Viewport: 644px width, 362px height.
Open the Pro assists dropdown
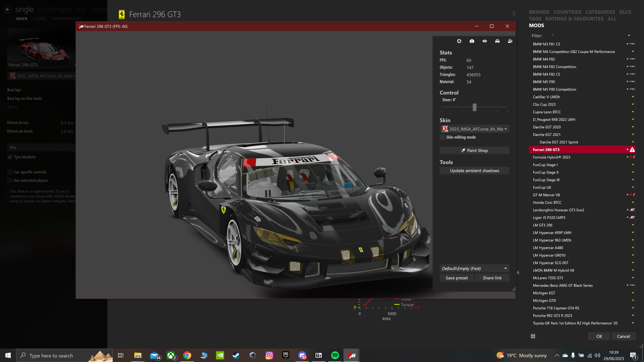coord(42,147)
